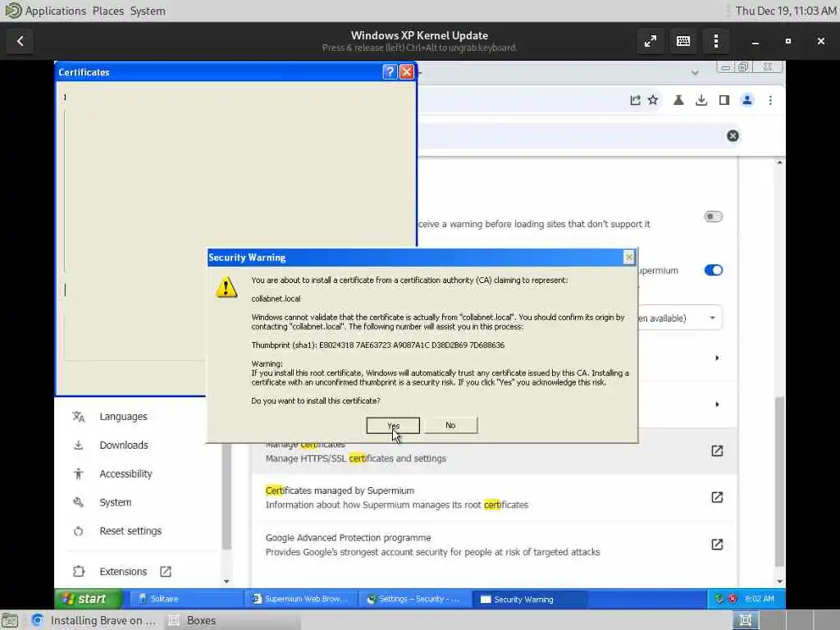
Task: Switch to Security Warning taskbar item
Action: [529, 599]
